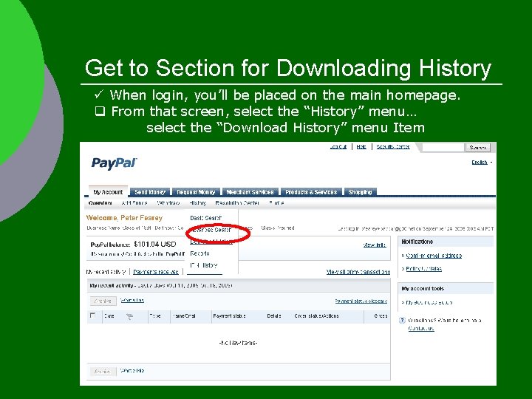Choose Advanced Search from the History menu
This screenshot has height=399, width=532.
(211, 230)
